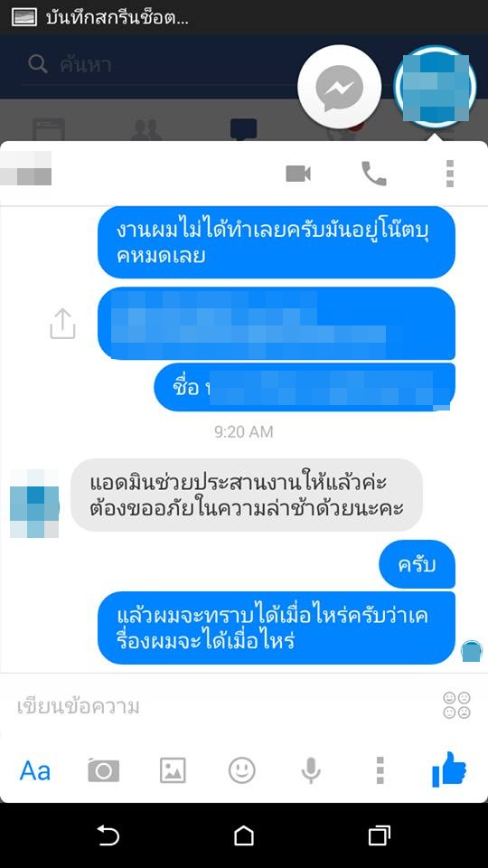Start a voice call with the phone icon
This screenshot has width=488, height=868.
[x=374, y=174]
